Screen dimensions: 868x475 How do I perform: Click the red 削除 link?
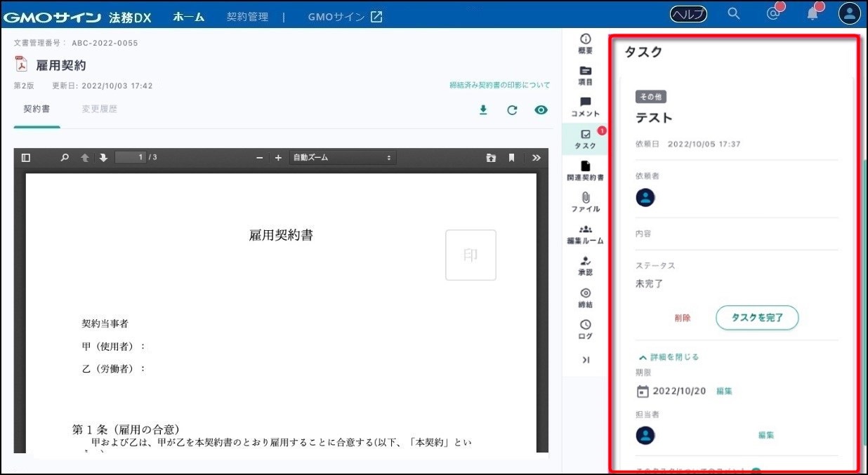point(682,318)
